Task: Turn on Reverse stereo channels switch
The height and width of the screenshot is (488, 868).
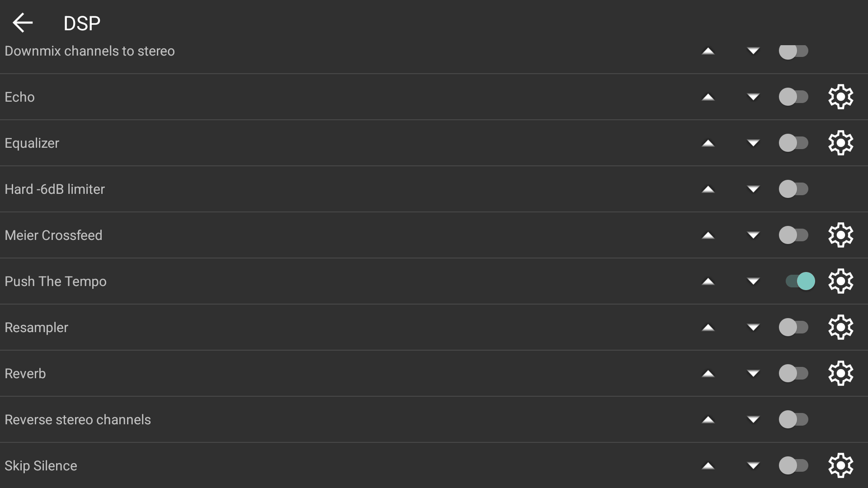Action: [x=793, y=419]
